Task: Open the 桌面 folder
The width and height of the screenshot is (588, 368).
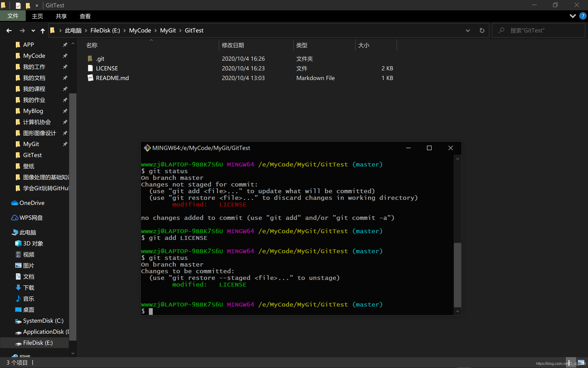Action: tap(25, 310)
